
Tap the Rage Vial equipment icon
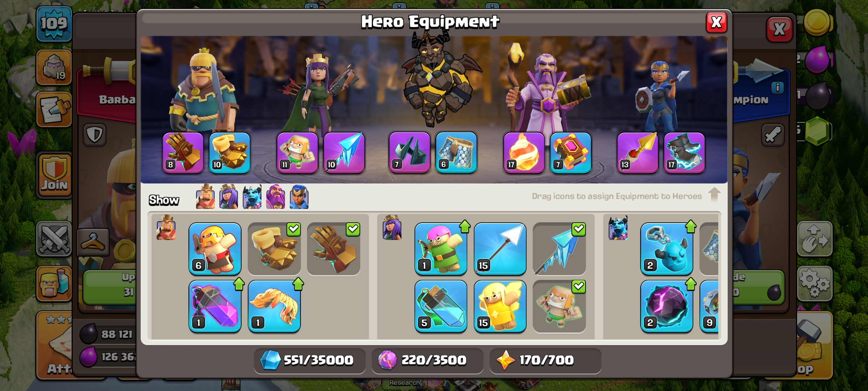(215, 306)
